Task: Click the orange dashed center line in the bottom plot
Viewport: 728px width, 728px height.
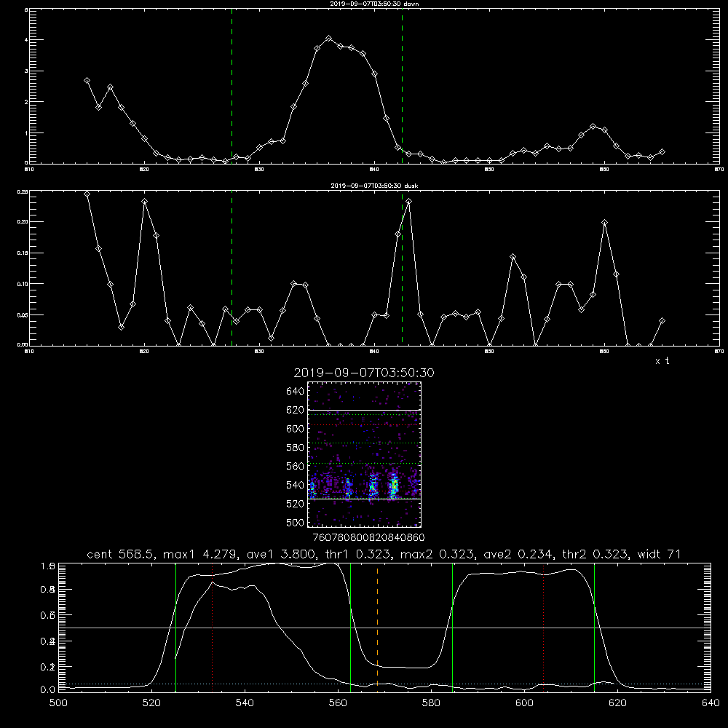Action: pos(377,627)
